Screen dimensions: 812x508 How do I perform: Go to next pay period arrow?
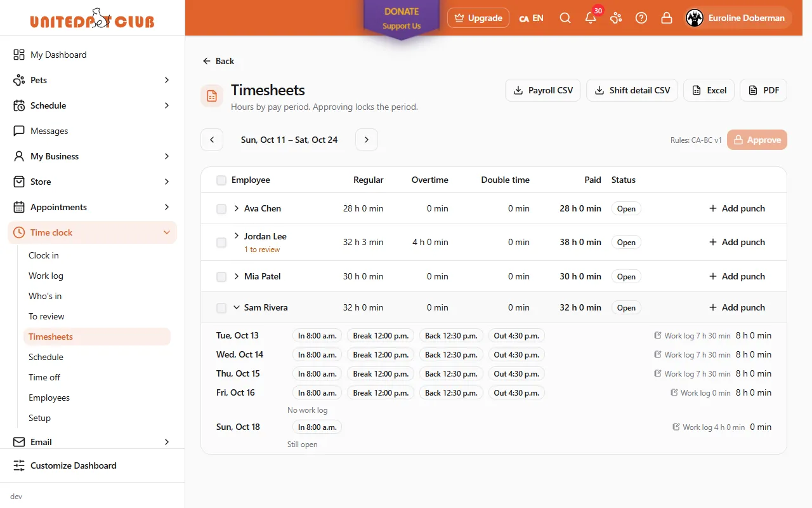[x=367, y=140]
